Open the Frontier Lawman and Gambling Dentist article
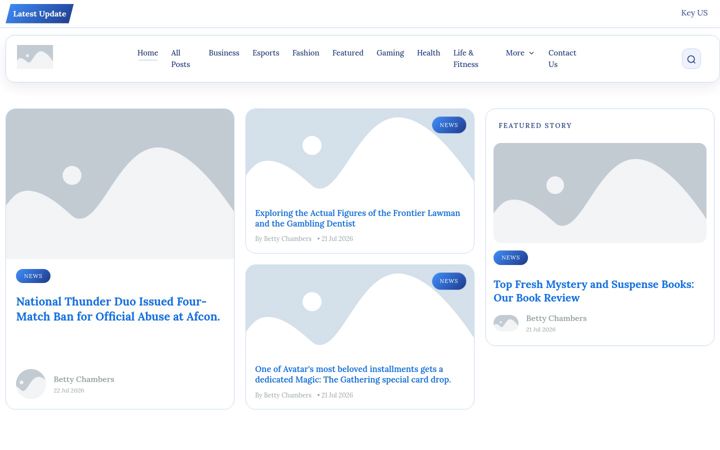 point(357,218)
